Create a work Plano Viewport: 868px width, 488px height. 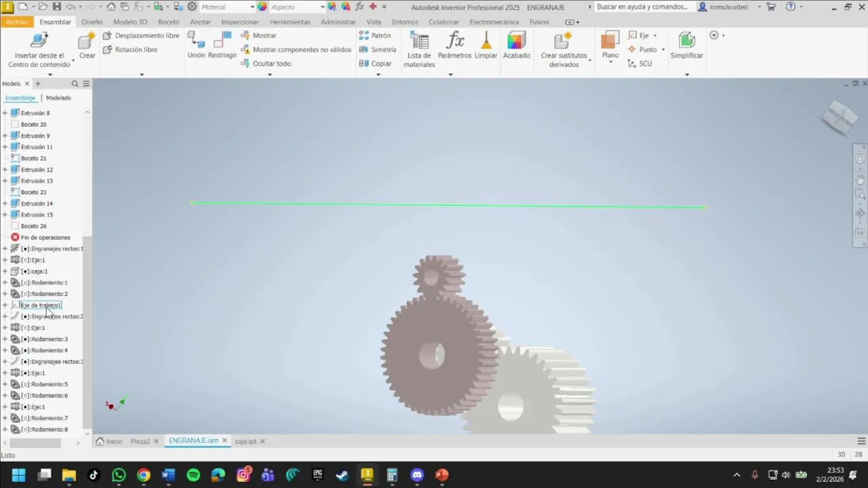click(x=610, y=46)
